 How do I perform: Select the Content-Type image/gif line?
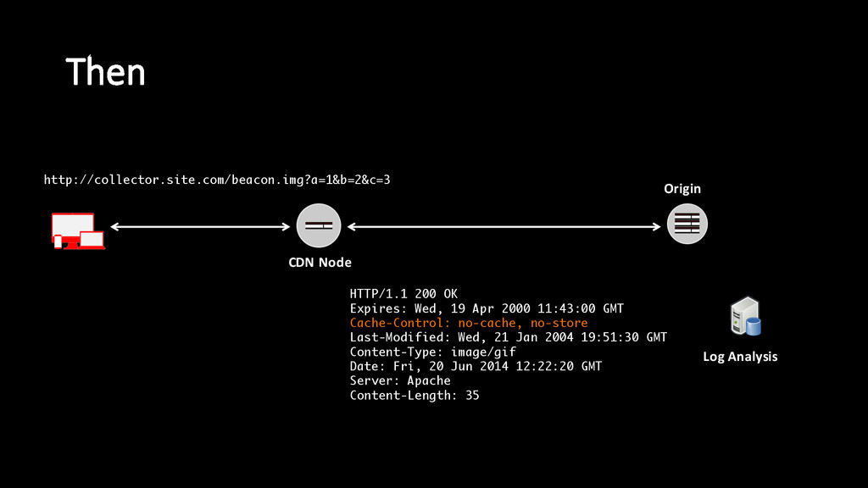433,352
